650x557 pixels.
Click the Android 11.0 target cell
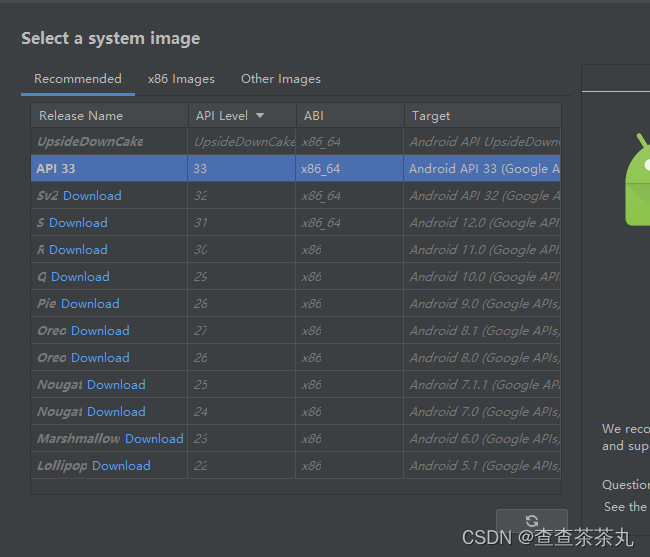(482, 249)
